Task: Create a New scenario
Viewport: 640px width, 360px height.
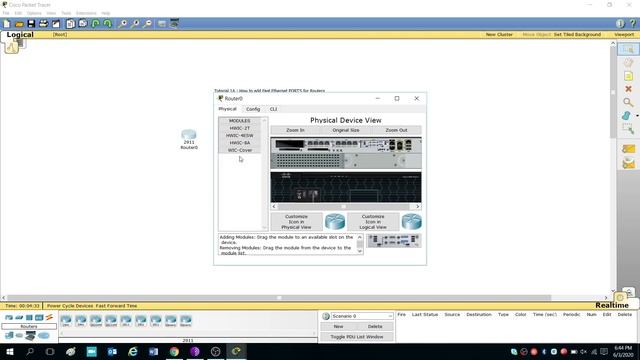Action: [x=338, y=327]
